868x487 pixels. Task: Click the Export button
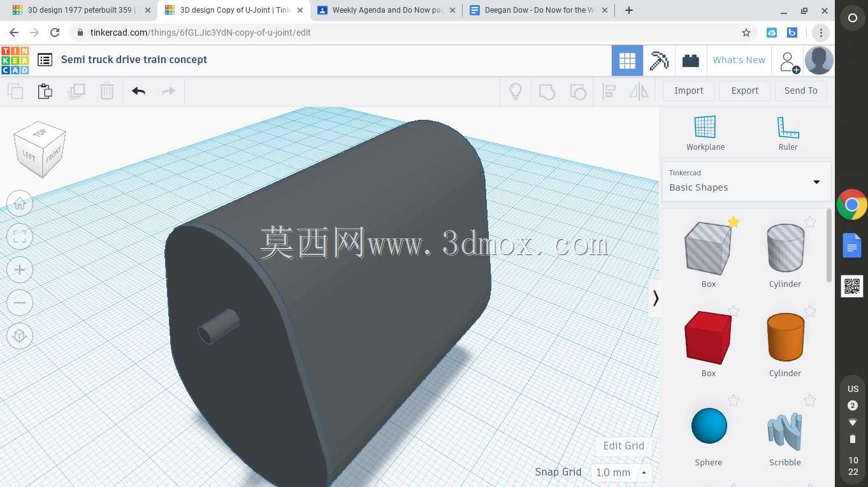[745, 91]
